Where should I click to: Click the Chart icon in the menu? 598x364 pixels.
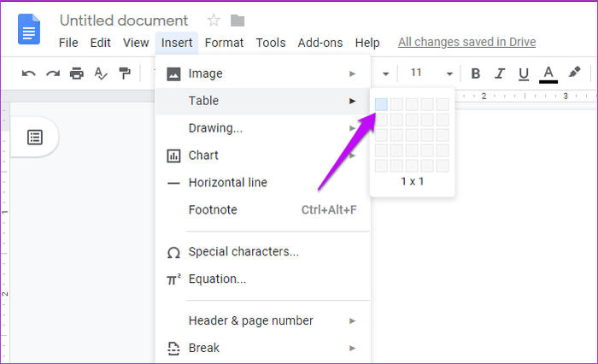pyautogui.click(x=173, y=156)
